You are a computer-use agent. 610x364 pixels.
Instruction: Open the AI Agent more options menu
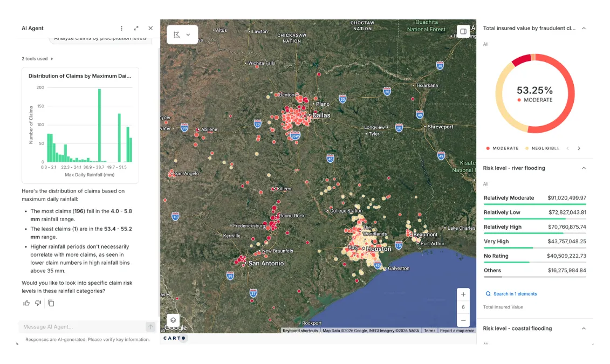(121, 29)
